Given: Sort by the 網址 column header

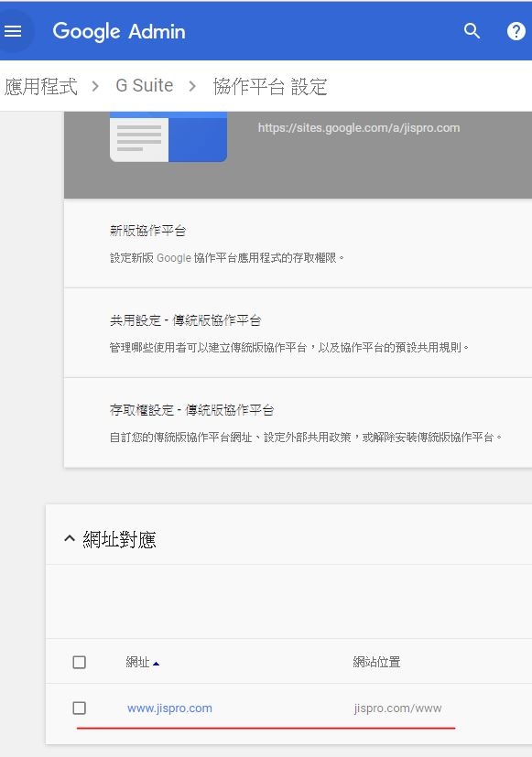Looking at the screenshot, I should pos(142,662).
